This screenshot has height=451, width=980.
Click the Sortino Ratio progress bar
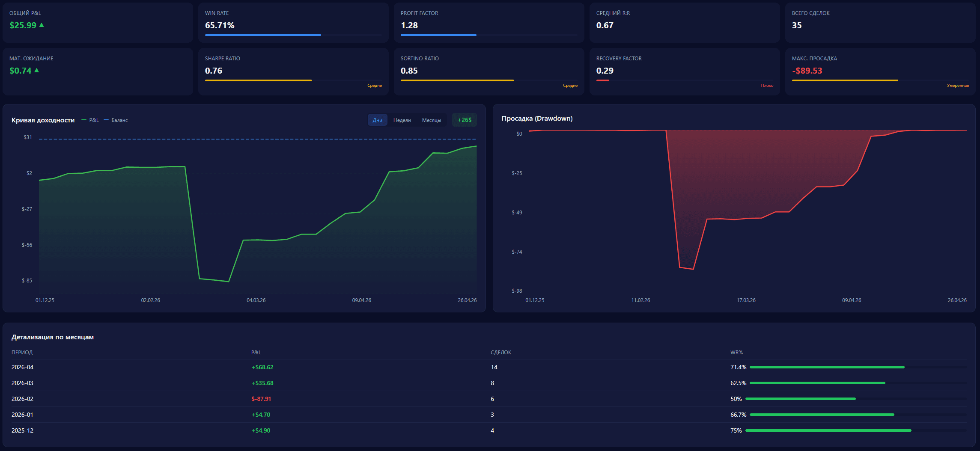[489, 80]
